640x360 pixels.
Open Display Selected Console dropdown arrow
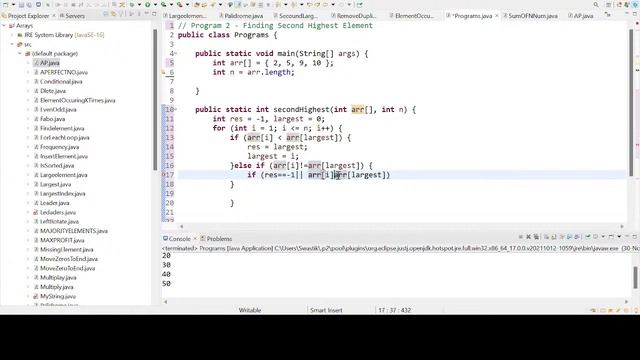(x=603, y=237)
